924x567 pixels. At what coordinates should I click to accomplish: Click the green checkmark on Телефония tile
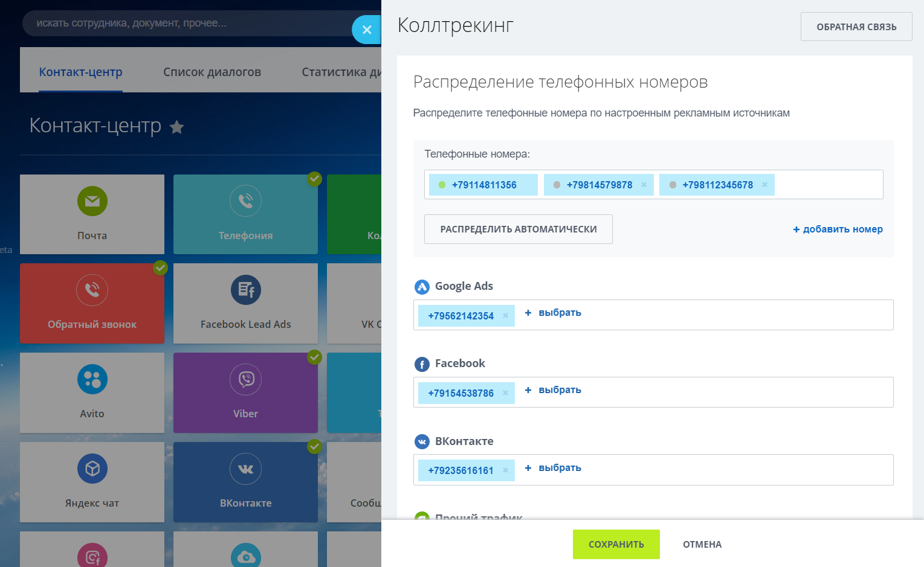[314, 179]
